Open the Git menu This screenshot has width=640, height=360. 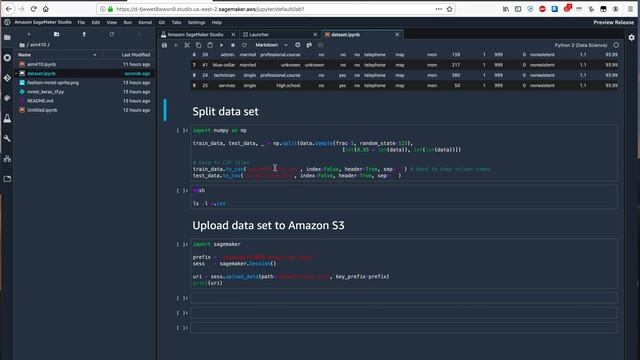pos(162,22)
